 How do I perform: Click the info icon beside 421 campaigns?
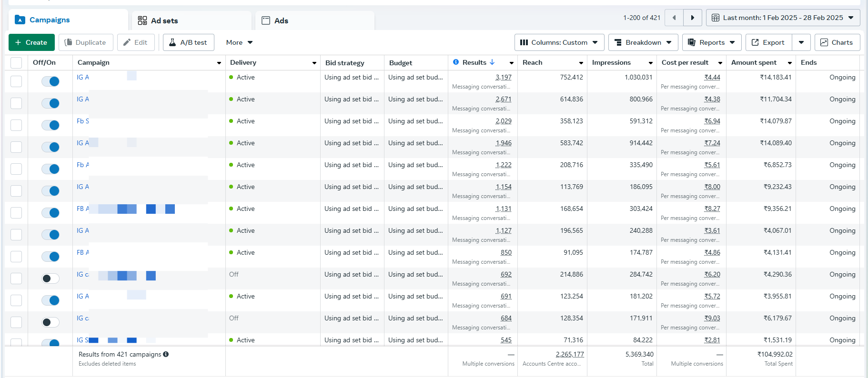coord(166,354)
